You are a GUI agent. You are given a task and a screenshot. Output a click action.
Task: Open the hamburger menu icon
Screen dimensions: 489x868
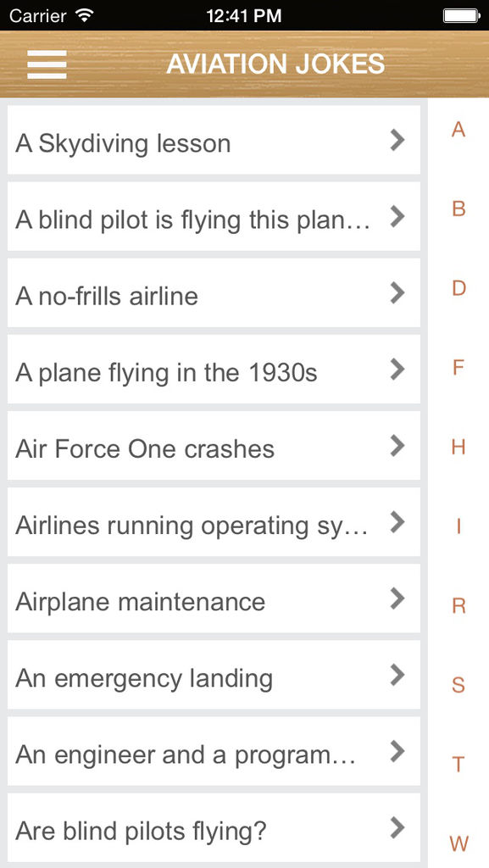pos(47,64)
